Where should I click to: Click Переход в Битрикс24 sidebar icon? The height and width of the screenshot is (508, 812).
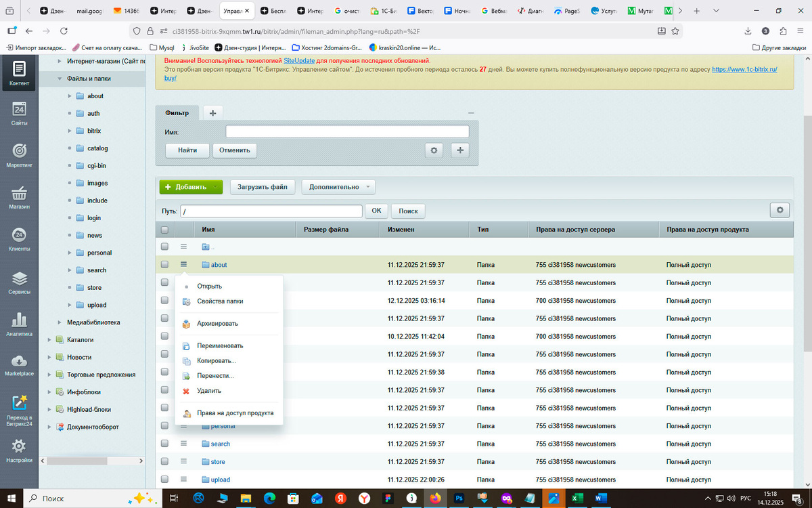click(x=19, y=408)
